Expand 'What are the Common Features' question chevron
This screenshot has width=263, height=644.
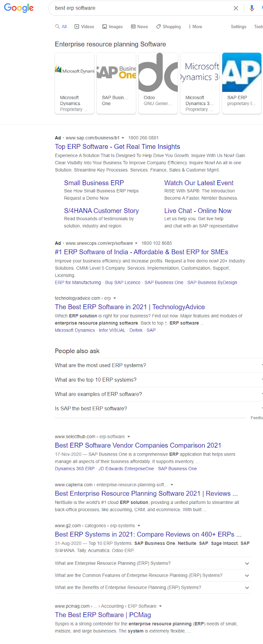(247, 576)
